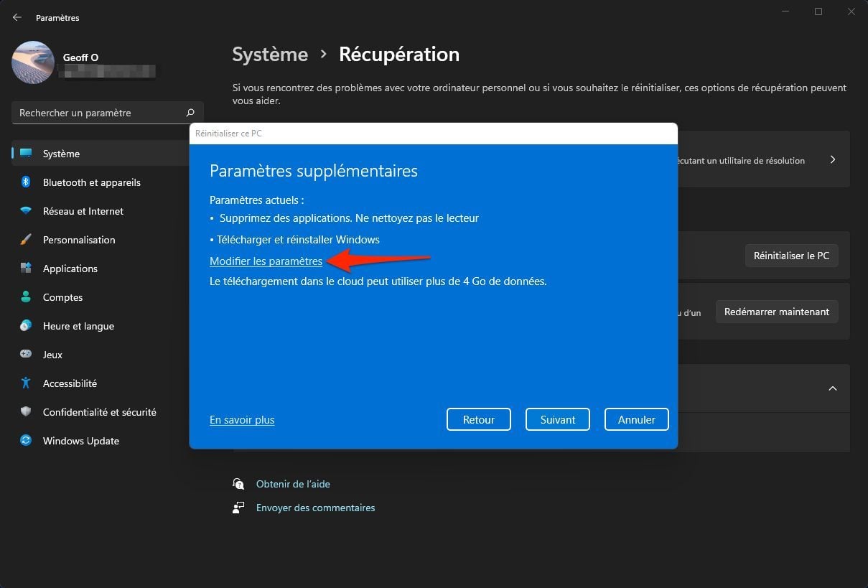Open the En savoir plus link
Image resolution: width=868 pixels, height=588 pixels.
pos(242,419)
